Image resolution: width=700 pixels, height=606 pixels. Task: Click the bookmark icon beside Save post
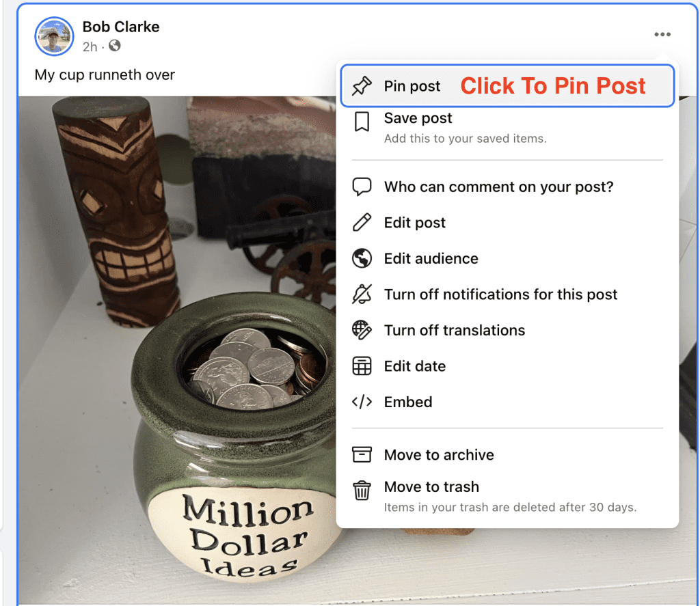pos(362,122)
